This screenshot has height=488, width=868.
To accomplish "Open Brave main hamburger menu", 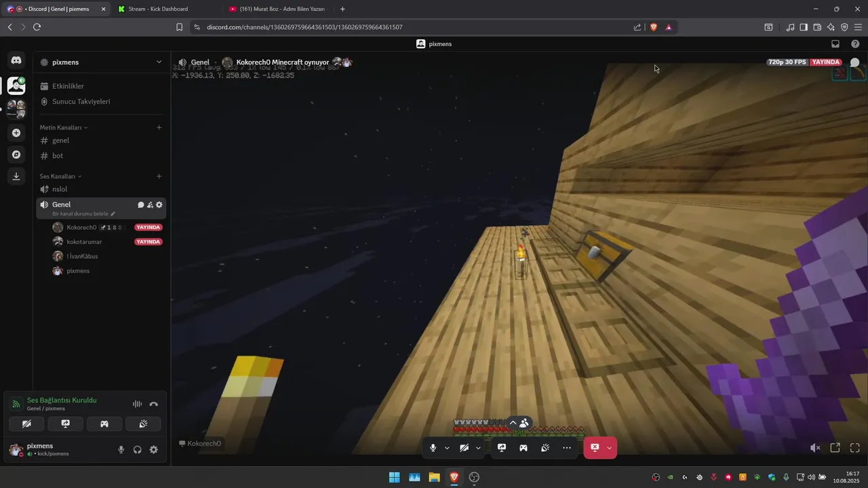I will [x=858, y=27].
